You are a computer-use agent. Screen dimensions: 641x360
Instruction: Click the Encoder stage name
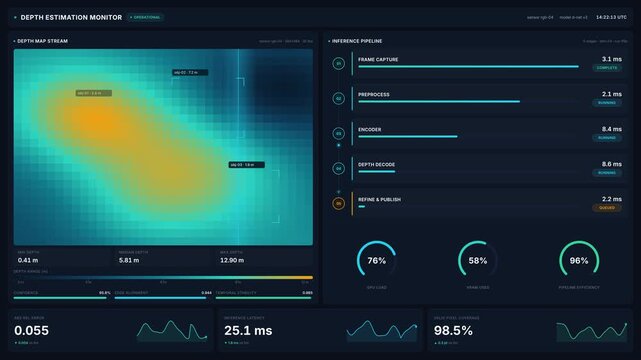(x=370, y=130)
